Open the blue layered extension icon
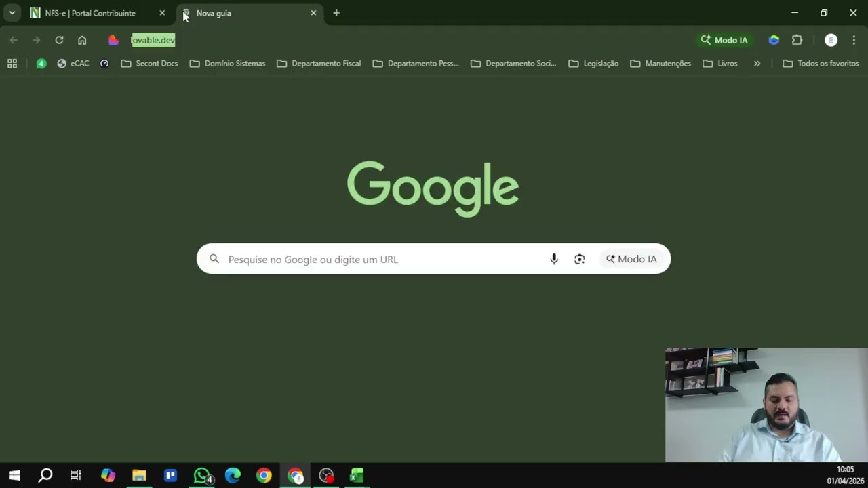The width and height of the screenshot is (868, 488). tap(774, 40)
